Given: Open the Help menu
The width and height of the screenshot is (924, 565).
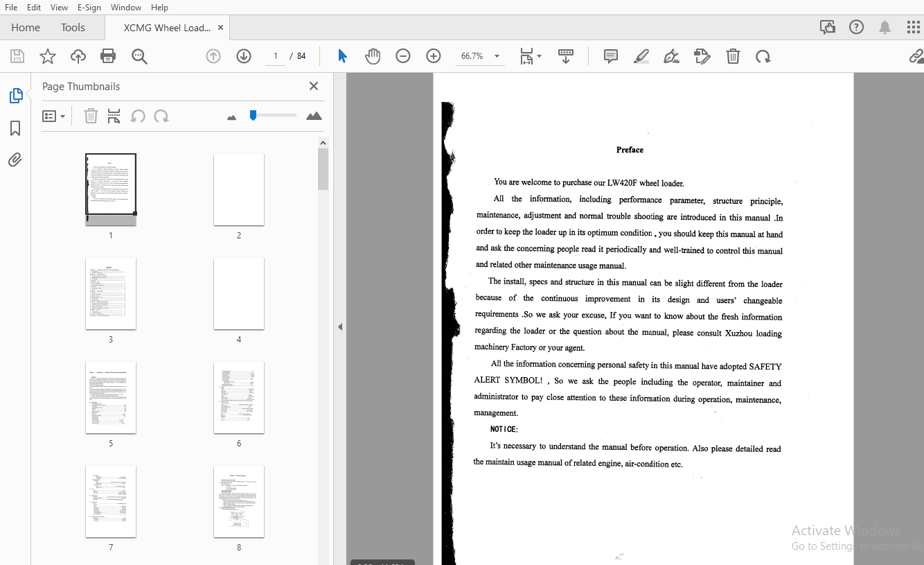Looking at the screenshot, I should [159, 7].
